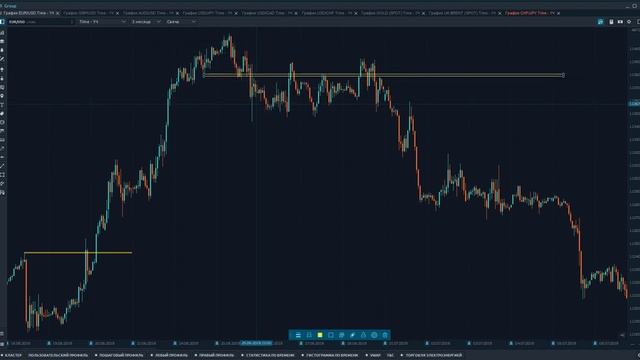
Task: Open ТОРГОВЛЯ ЭЛЕКТРОЭНЕРГИЕЙ in bottom bar
Action: 433,356
